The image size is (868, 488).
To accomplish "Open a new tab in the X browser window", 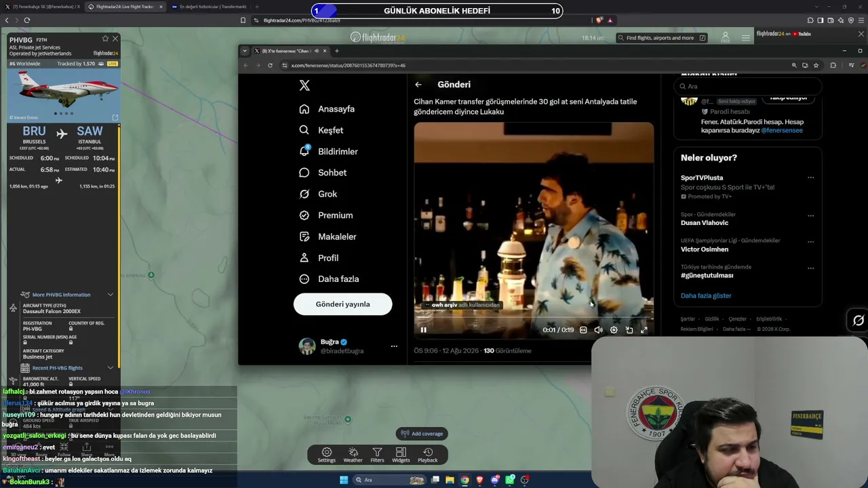I will coord(337,51).
